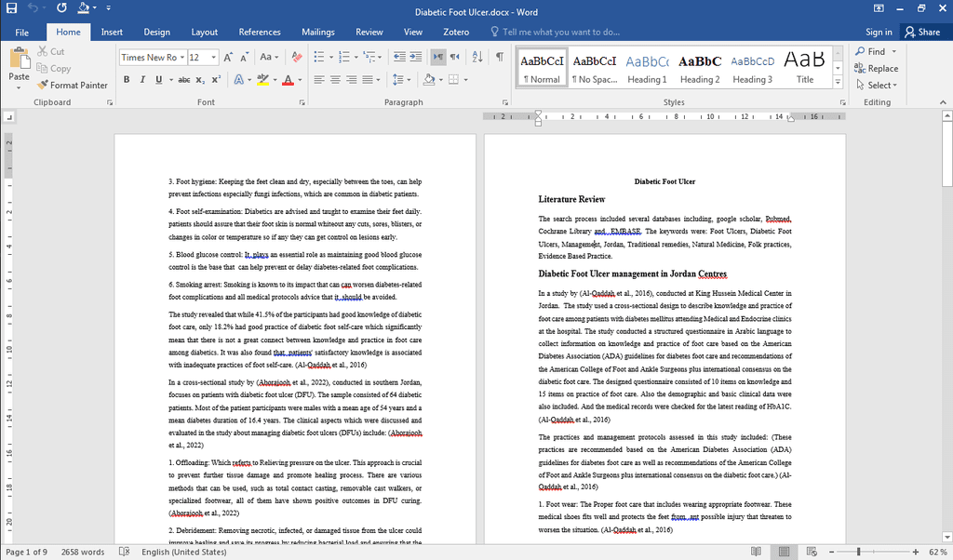Open the borders dropdown arrow
This screenshot has width=953, height=560.
pos(465,80)
